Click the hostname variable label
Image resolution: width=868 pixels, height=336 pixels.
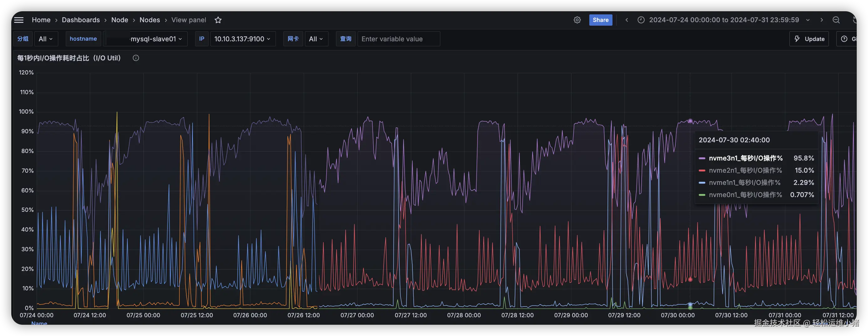click(83, 39)
